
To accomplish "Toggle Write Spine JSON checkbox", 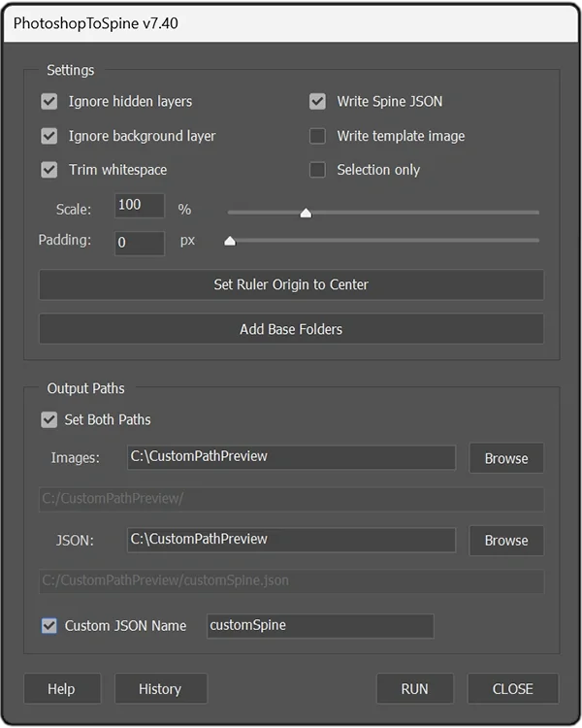I will click(x=317, y=101).
